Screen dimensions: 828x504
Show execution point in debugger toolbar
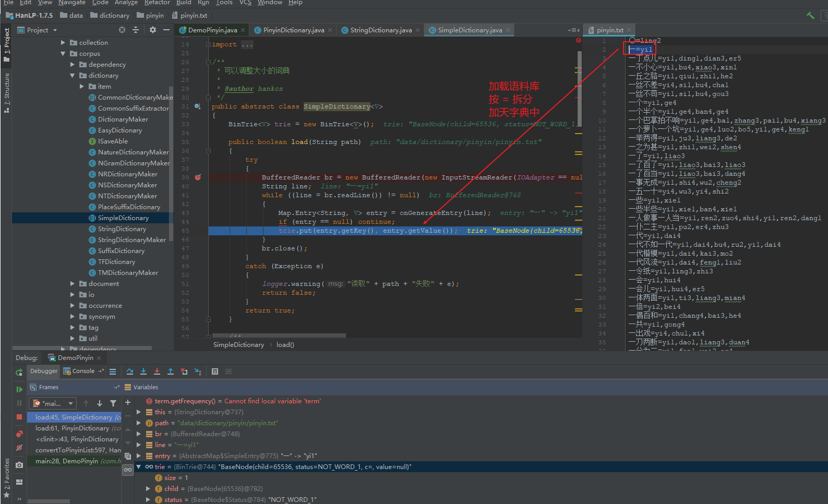[113, 371]
